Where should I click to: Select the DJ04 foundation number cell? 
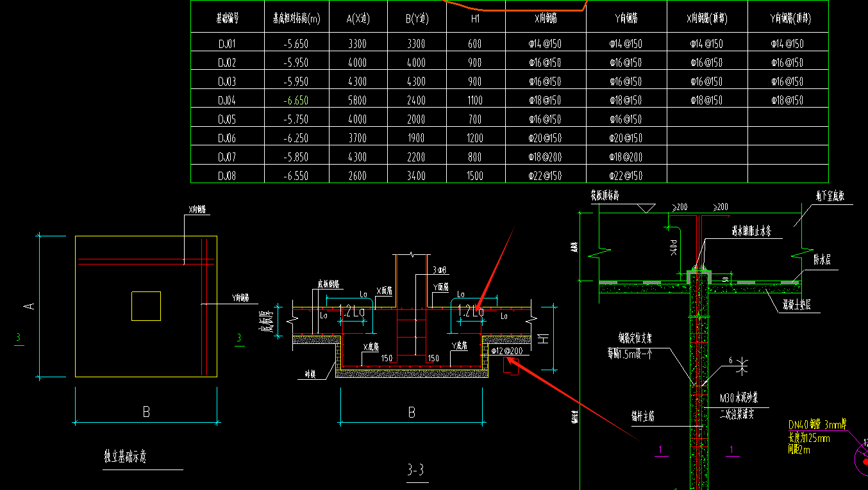227,101
